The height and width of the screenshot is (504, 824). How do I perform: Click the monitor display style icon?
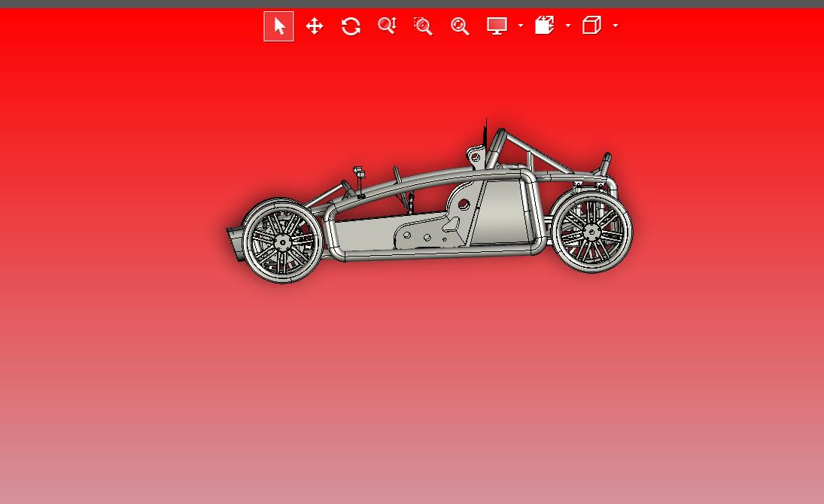497,26
